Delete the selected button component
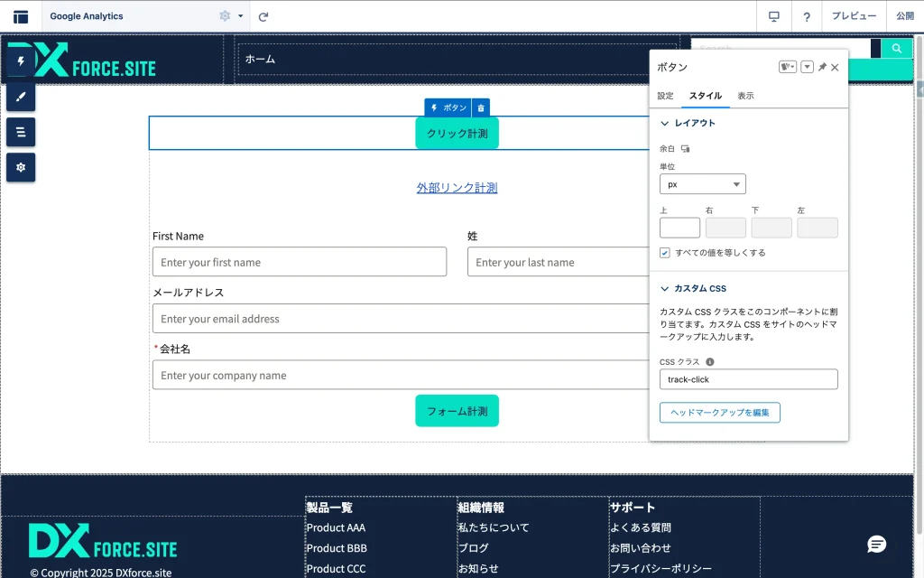Viewport: 924px width, 578px height. point(481,107)
